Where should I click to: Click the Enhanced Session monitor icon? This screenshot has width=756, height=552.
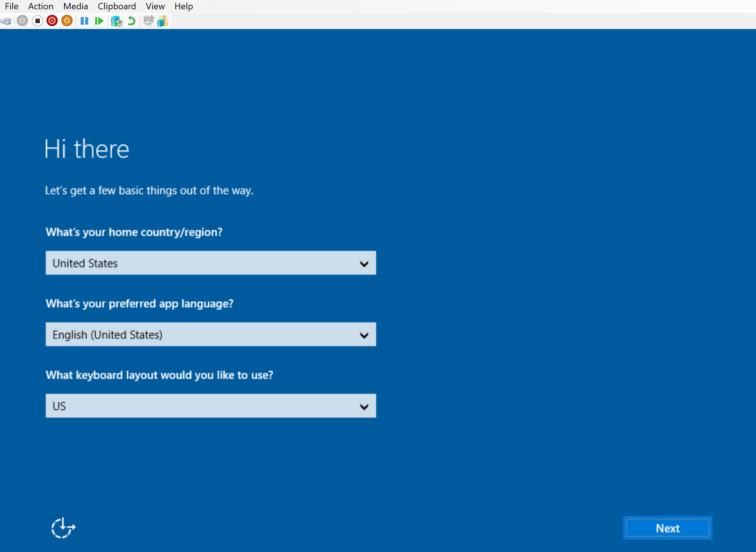[148, 21]
